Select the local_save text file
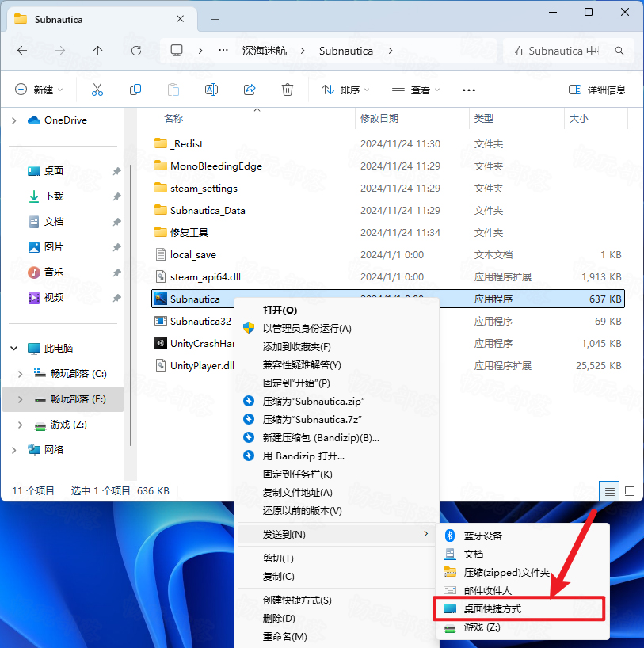 (x=388, y=255)
